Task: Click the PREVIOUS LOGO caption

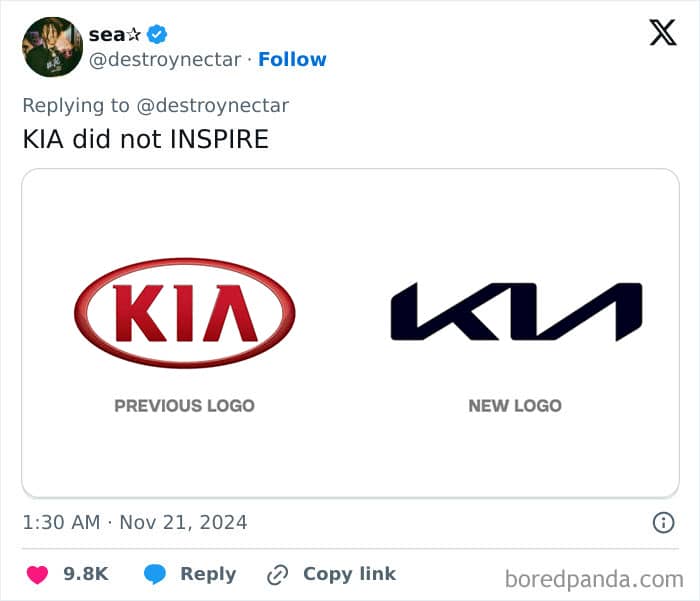Action: (x=185, y=406)
